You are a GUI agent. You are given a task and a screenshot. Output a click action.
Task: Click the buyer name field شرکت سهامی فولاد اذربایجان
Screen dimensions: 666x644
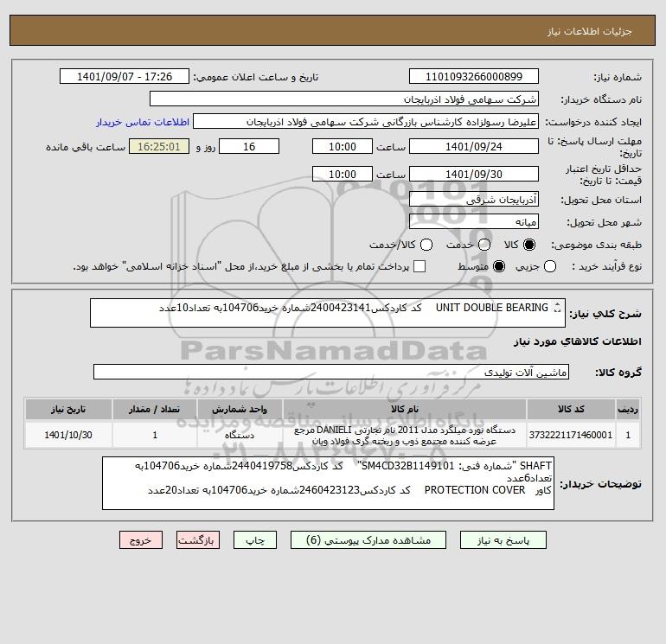344,99
